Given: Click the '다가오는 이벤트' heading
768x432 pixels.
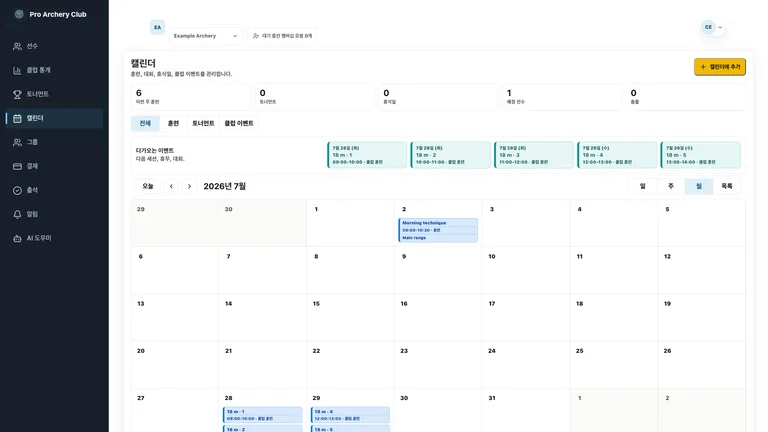Looking at the screenshot, I should tap(155, 150).
